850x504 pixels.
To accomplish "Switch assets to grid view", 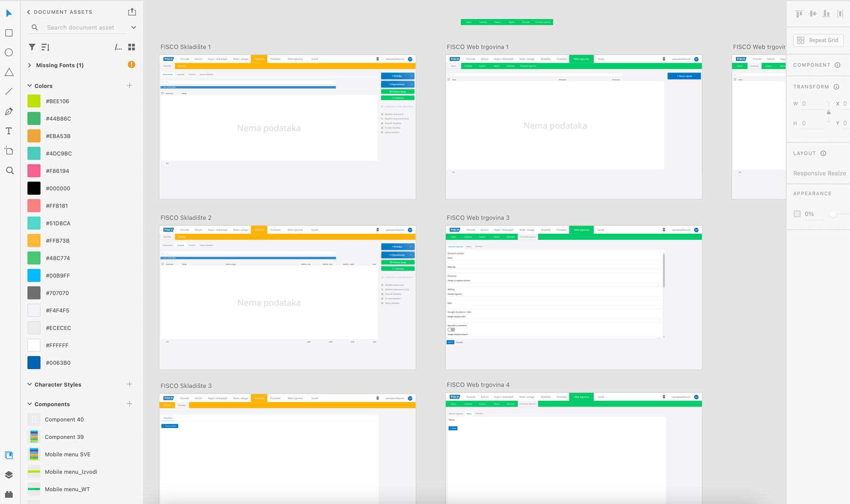I will [x=131, y=47].
